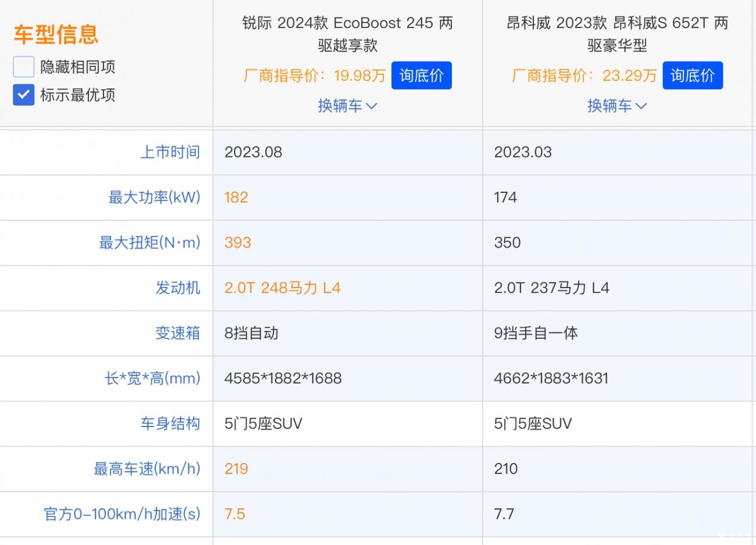756x545 pixels.
Task: Click the 发动机 row label
Action: point(178,288)
